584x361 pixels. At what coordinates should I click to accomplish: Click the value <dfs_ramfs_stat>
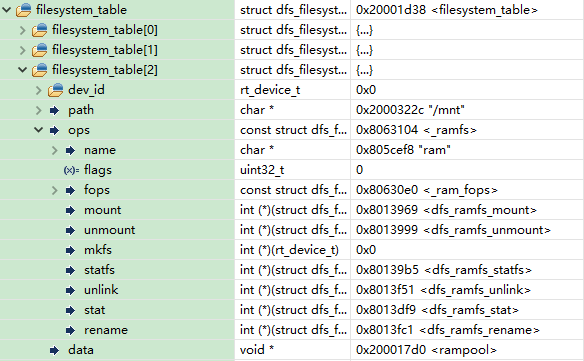(x=437, y=310)
